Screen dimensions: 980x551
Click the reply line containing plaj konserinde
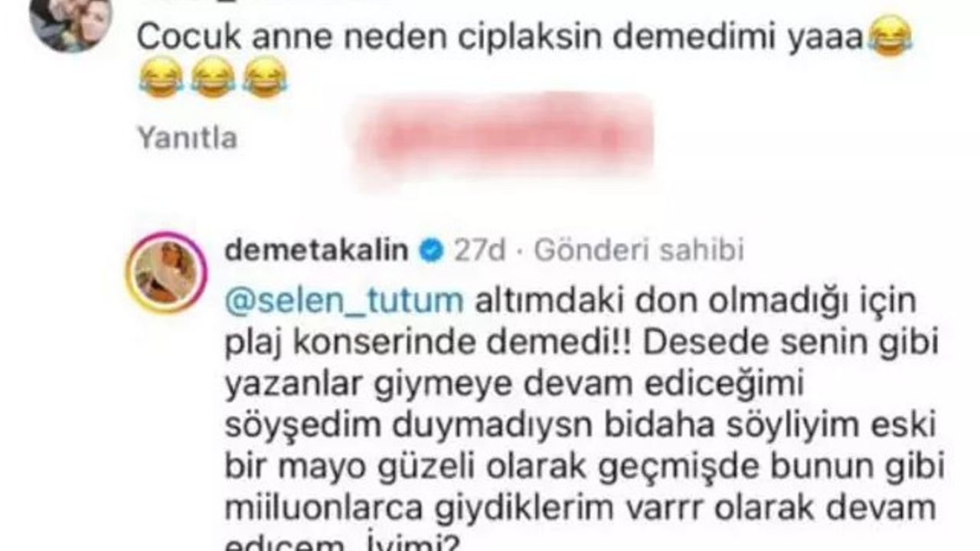click(x=570, y=344)
